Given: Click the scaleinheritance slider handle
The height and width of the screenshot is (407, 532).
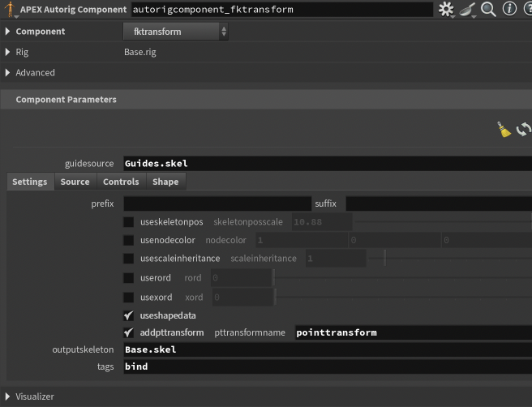Looking at the screenshot, I should point(384,258).
